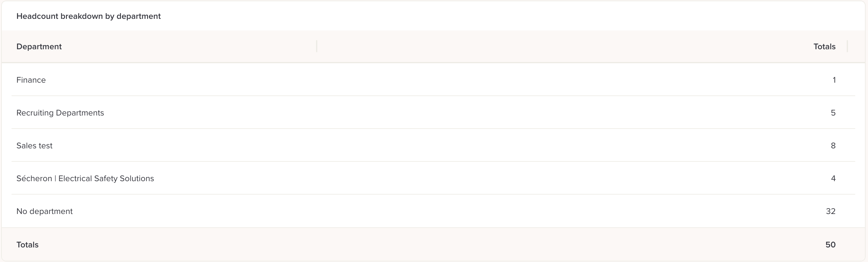Viewport: 868px width, 262px height.
Task: Click Recruiting Departments headcount value 5
Action: [x=833, y=113]
